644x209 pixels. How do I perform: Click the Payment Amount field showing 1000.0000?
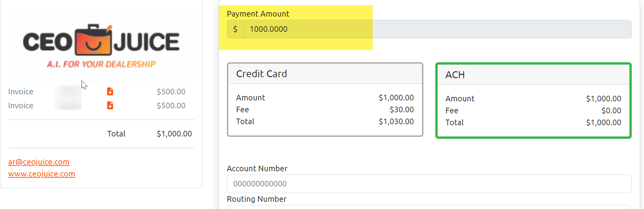[438, 29]
